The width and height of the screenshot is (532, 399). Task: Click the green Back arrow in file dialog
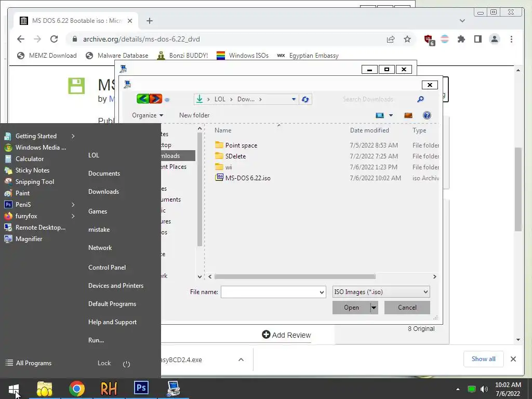143,99
